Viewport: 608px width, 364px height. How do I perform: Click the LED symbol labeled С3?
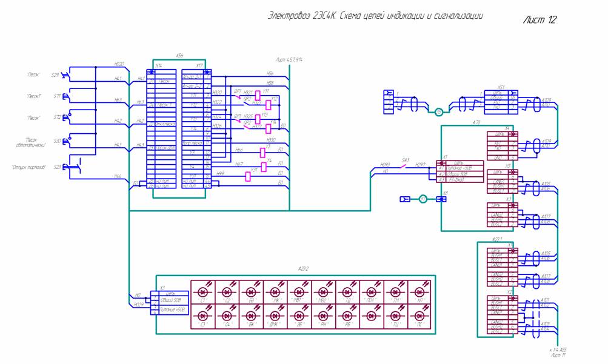click(x=203, y=315)
